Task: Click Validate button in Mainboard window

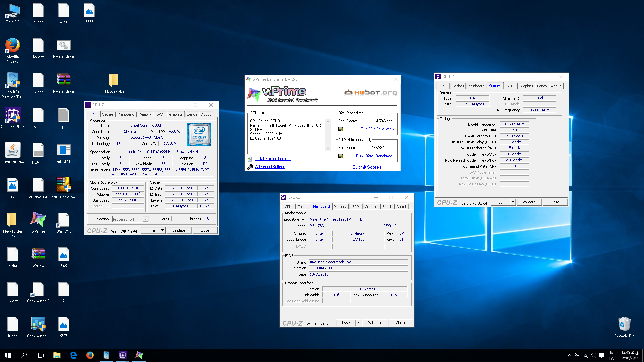Action: pos(374,323)
